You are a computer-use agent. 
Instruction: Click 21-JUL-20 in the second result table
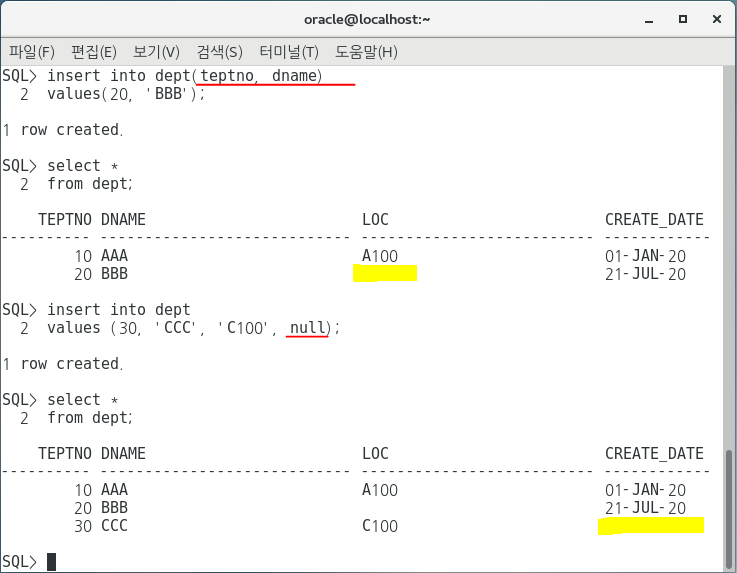[645, 508]
